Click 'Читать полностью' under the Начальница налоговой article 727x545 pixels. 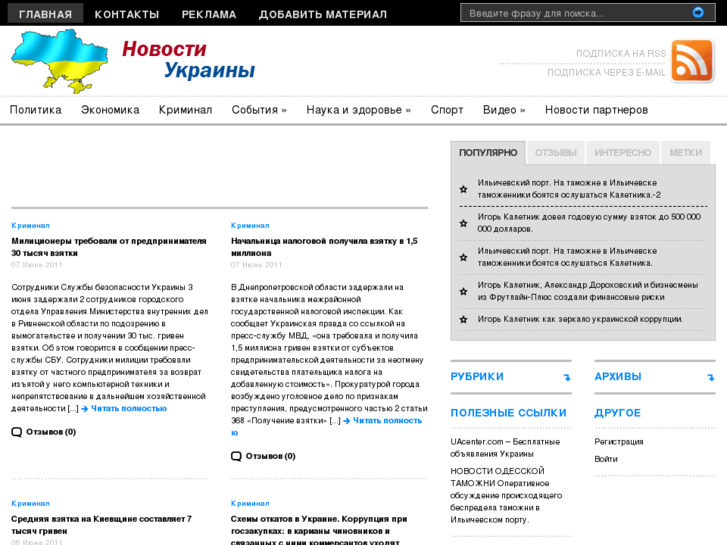coord(387,421)
